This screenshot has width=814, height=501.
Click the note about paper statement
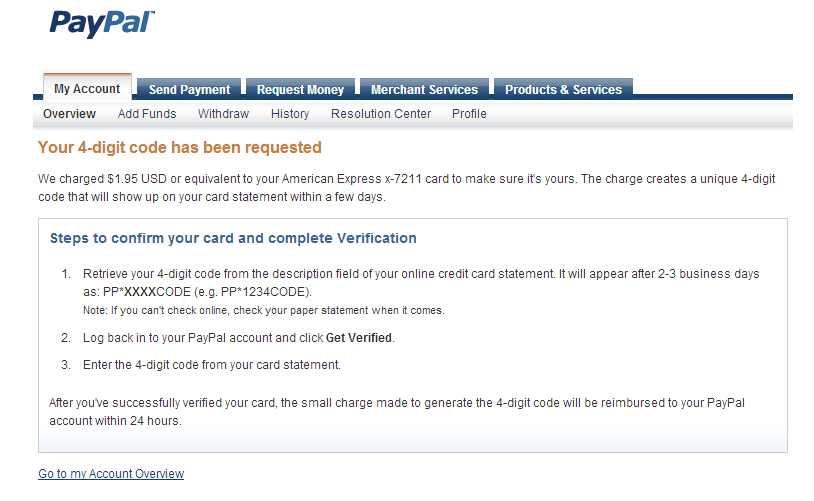264,310
